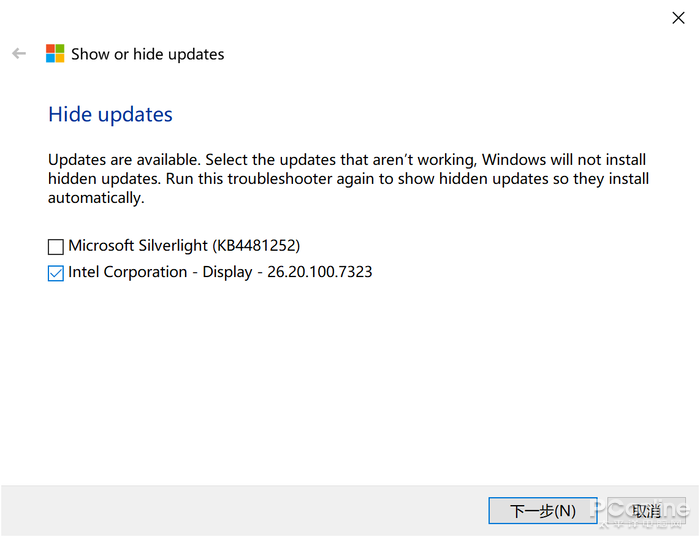Click the "Microsoft Silverlight" label text
The image size is (700, 537).
[x=138, y=245]
